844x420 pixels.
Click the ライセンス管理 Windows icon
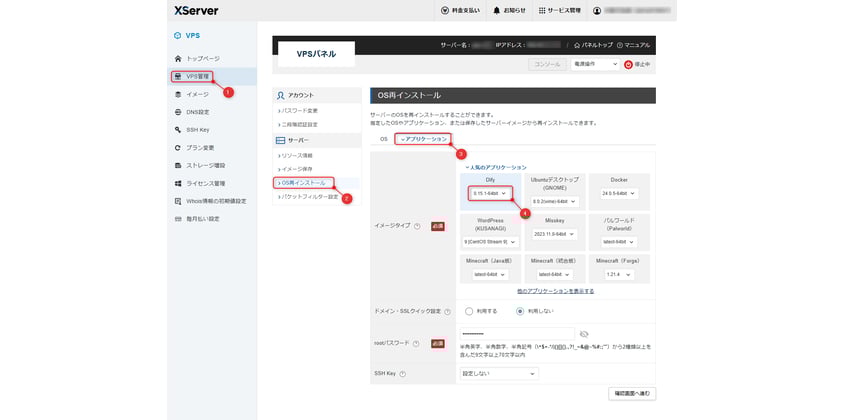point(178,183)
